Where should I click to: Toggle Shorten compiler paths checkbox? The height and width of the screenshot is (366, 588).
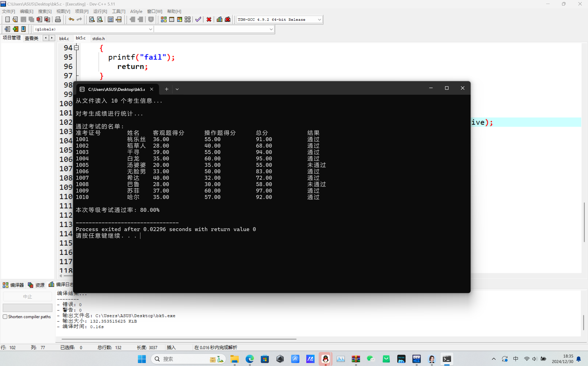pos(5,317)
